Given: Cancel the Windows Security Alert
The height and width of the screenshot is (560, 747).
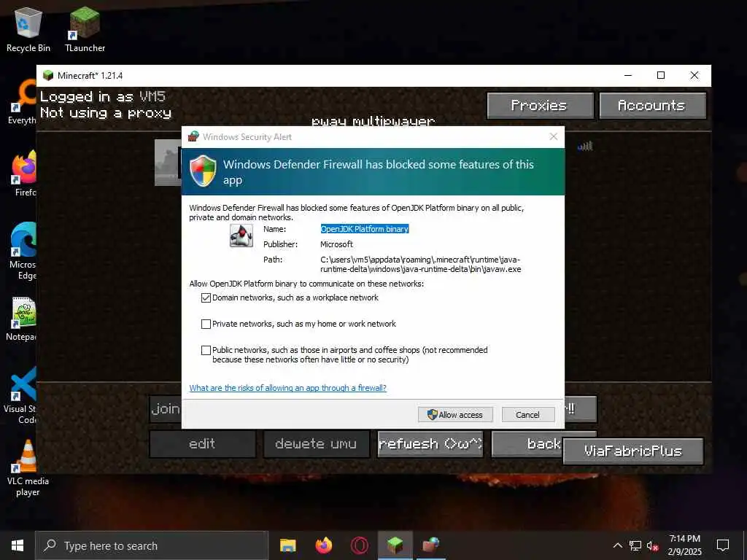Looking at the screenshot, I should 528,414.
